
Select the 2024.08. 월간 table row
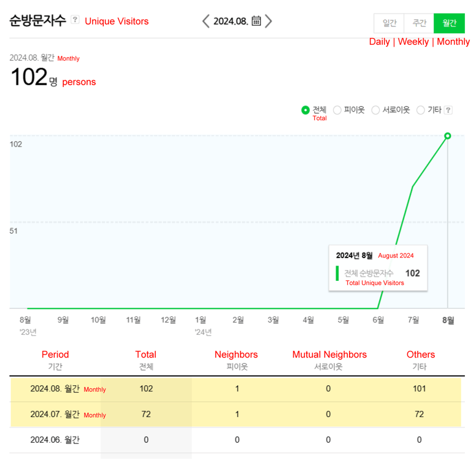(236, 389)
